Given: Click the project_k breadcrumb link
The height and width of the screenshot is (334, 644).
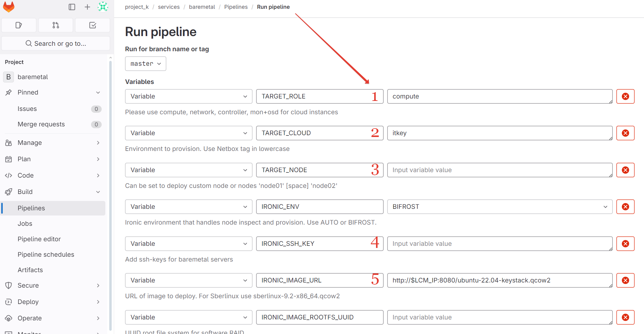Looking at the screenshot, I should tap(137, 7).
